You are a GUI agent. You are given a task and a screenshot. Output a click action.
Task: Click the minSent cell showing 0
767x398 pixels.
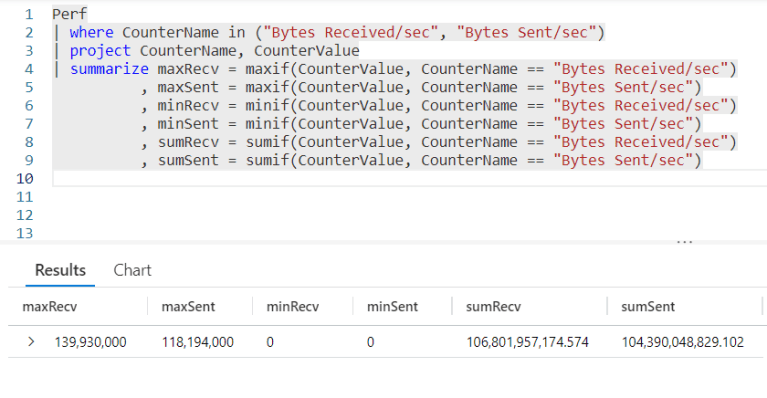[x=370, y=342]
